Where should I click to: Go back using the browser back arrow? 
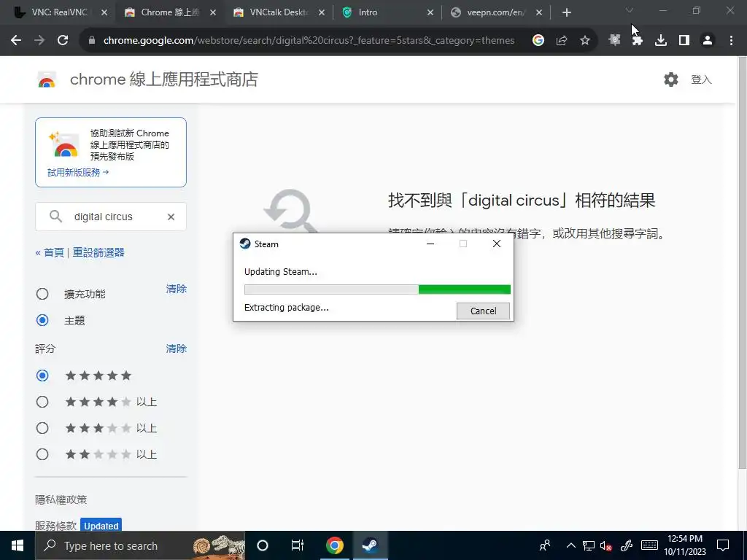(x=16, y=41)
